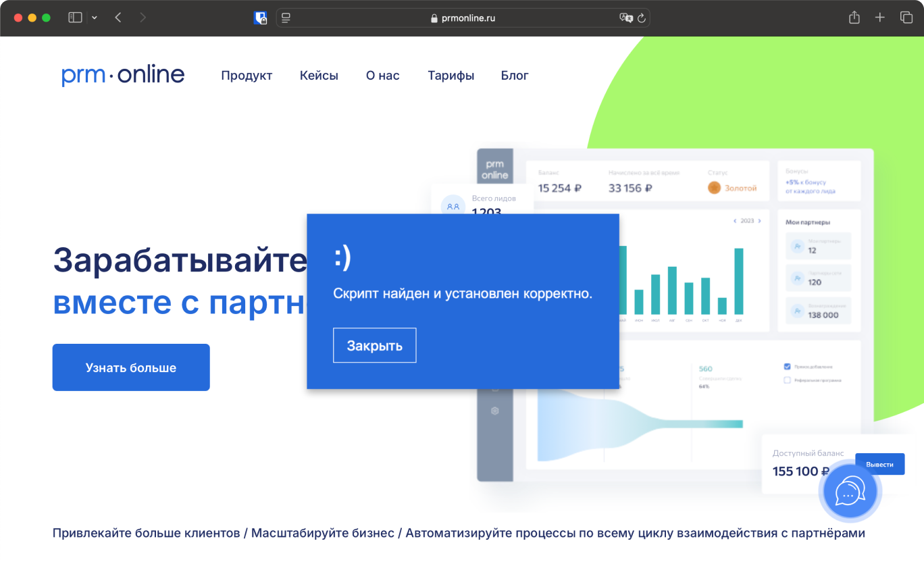Select the prm online logo tile in the dashboard

(494, 167)
